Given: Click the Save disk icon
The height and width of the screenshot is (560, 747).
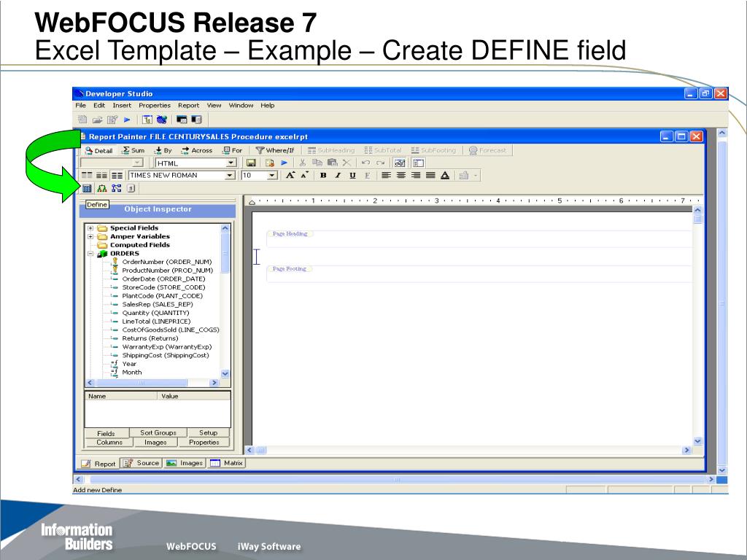Looking at the screenshot, I should (x=251, y=163).
